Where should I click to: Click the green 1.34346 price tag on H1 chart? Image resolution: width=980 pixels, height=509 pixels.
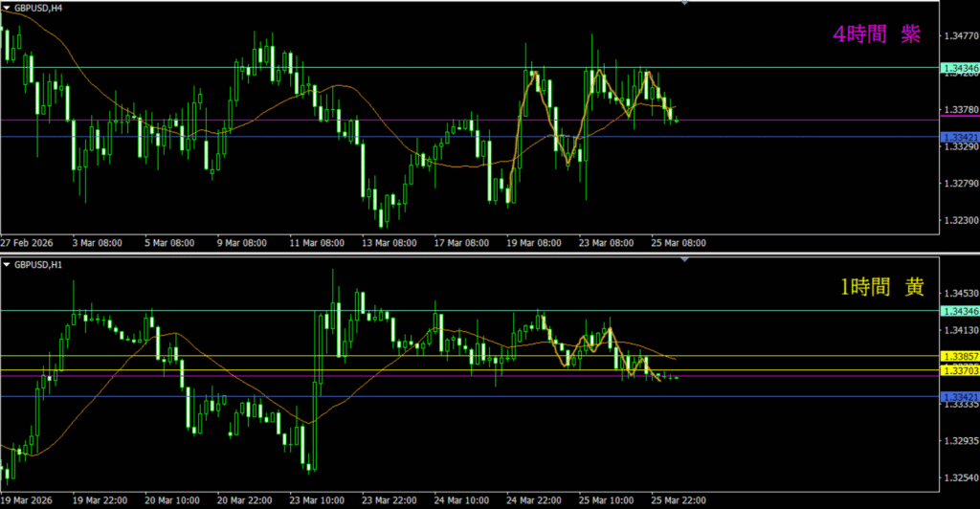(x=960, y=311)
